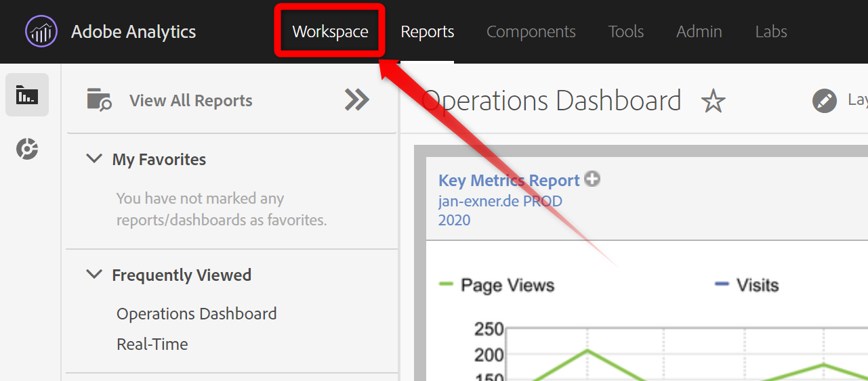The width and height of the screenshot is (868, 381).
Task: Open the Tools menu
Action: [x=625, y=32]
